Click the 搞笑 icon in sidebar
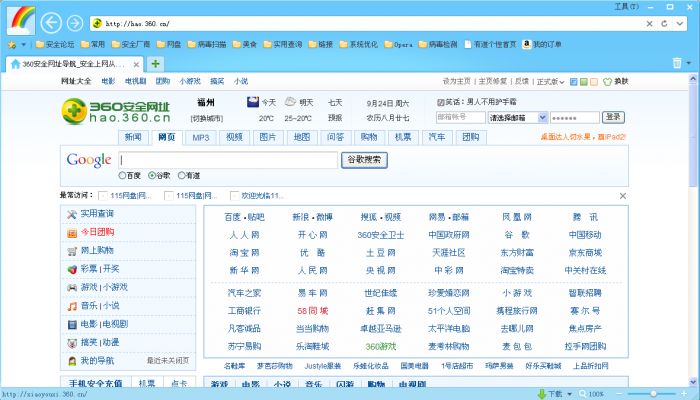 tap(72, 343)
